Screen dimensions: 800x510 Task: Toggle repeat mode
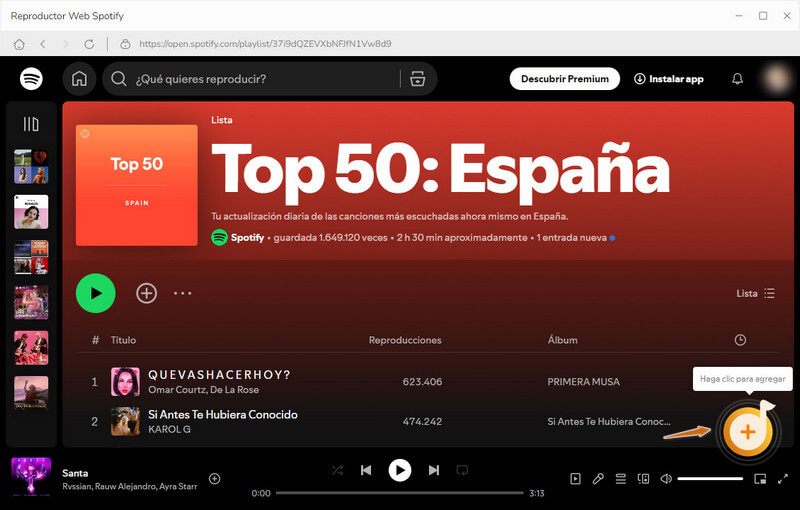point(462,470)
